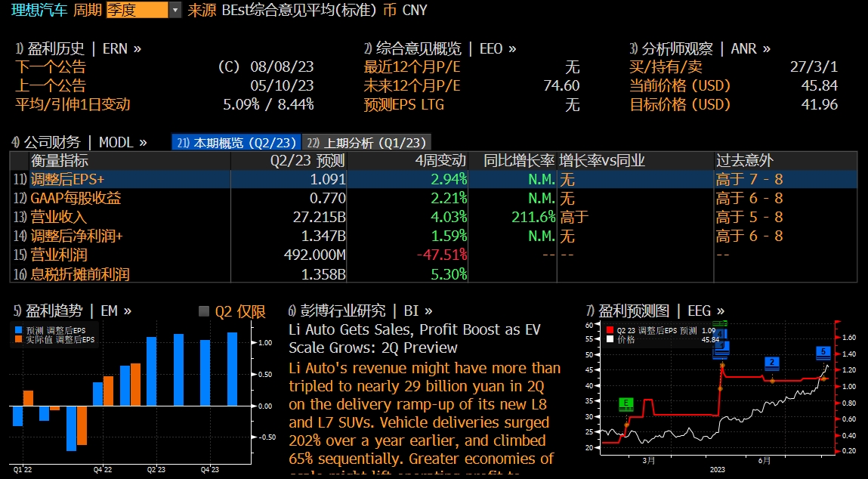This screenshot has height=479, width=868.
Task: Click the blue marker labeled 2
Action: tap(772, 363)
